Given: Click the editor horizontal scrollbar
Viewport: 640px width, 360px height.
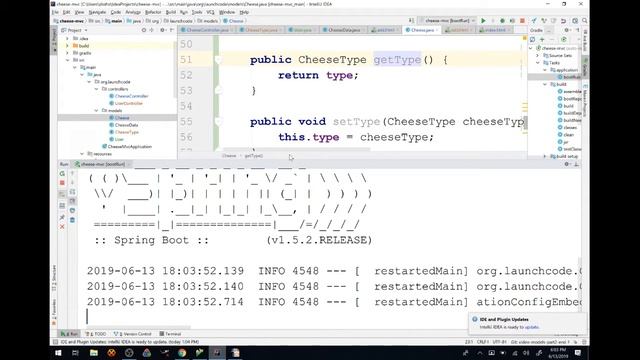Looking at the screenshot, I should click(296, 149).
